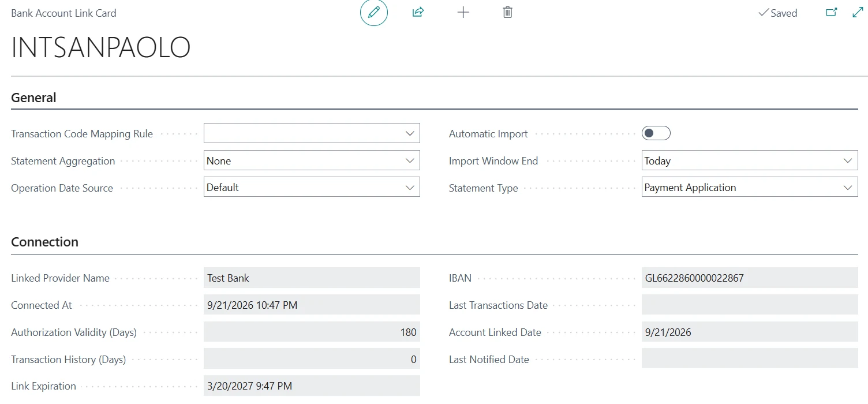Click the empty Last Transactions Date field

click(x=750, y=305)
